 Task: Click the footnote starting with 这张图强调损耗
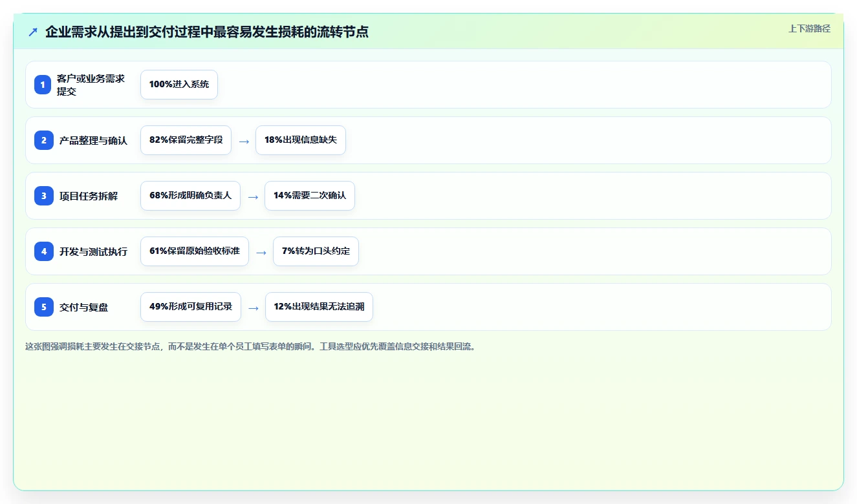(x=250, y=346)
